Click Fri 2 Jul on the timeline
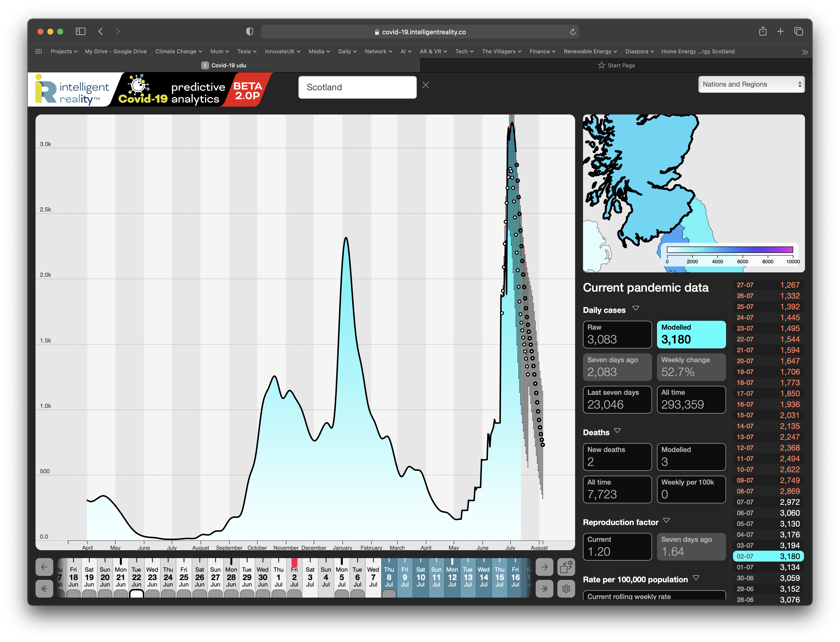Screen dimensions: 840x642 click(x=294, y=577)
